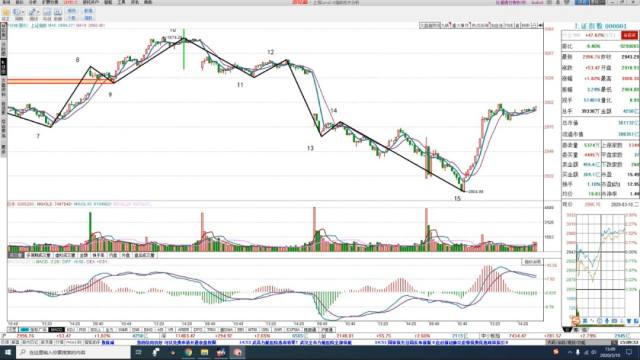Click the dark button beside the blue title bar button
Image resolution: width=640 pixels, height=360 pixels.
(598, 2)
